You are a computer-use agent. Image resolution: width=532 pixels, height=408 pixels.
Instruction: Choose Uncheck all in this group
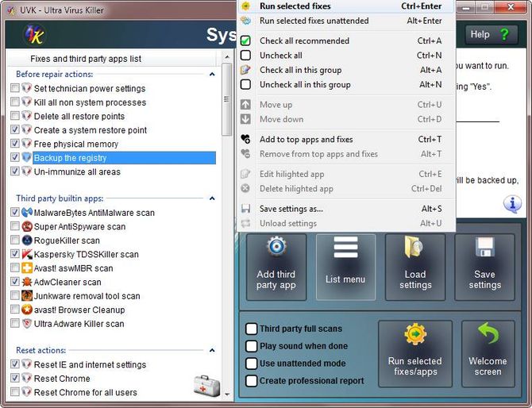pyautogui.click(x=346, y=84)
